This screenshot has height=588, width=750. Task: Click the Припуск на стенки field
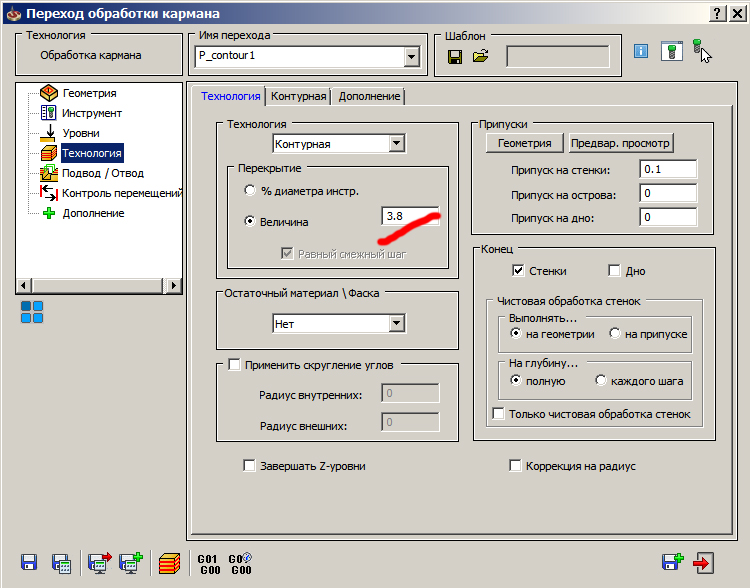tap(668, 169)
